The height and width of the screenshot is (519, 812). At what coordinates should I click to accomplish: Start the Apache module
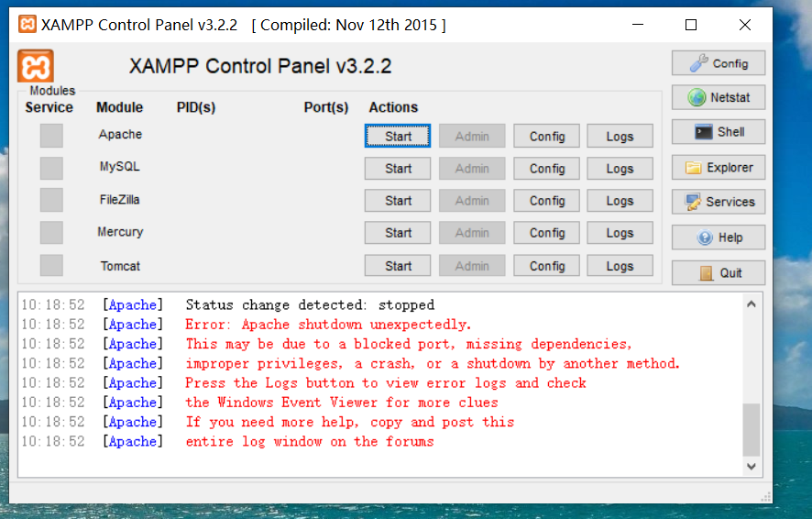(398, 136)
